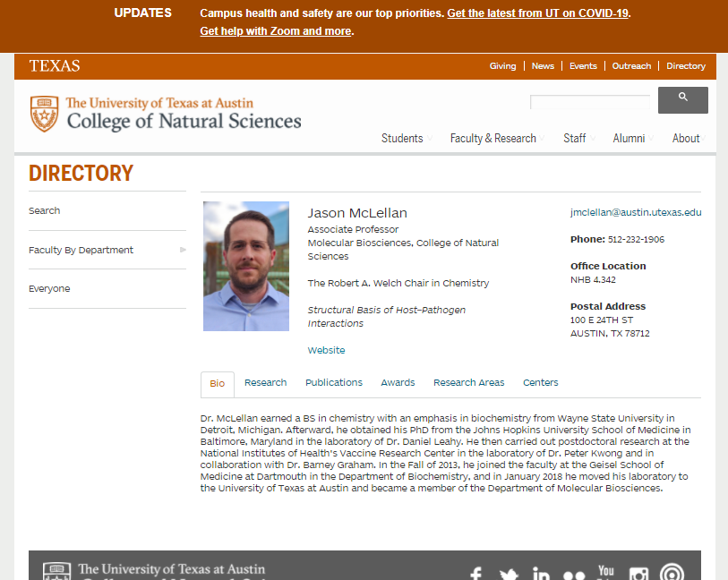Screen dimensions: 728x580
Task: Show the Awards tab
Action: [x=398, y=382]
